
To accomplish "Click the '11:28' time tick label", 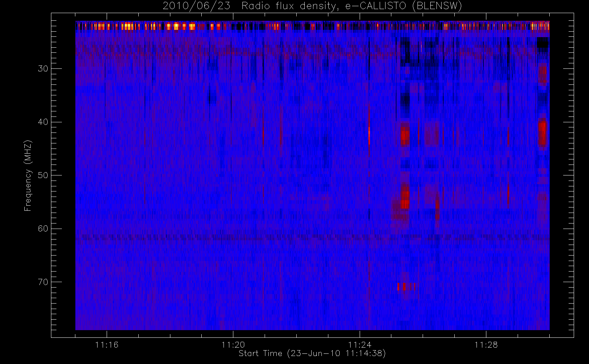I will click(x=486, y=345).
